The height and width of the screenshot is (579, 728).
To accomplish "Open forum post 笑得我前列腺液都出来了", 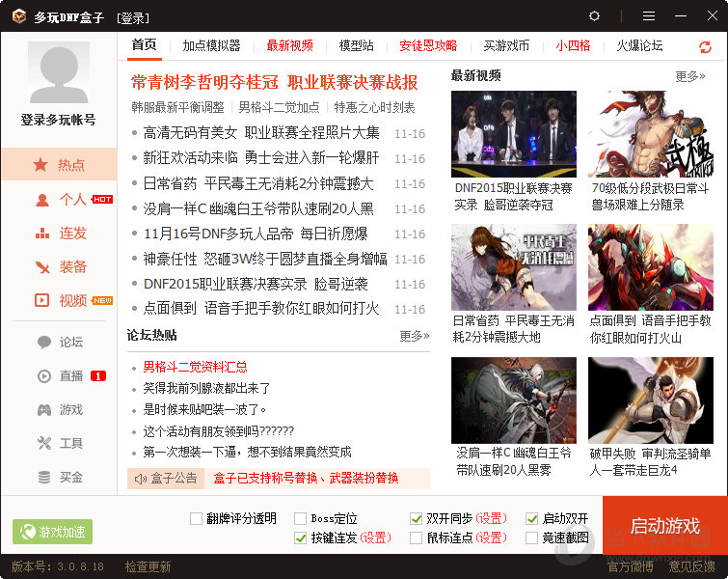I will (x=206, y=388).
